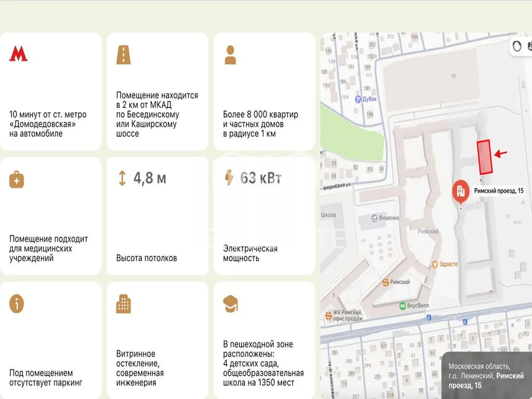Click the info icon in parking card

click(x=17, y=304)
